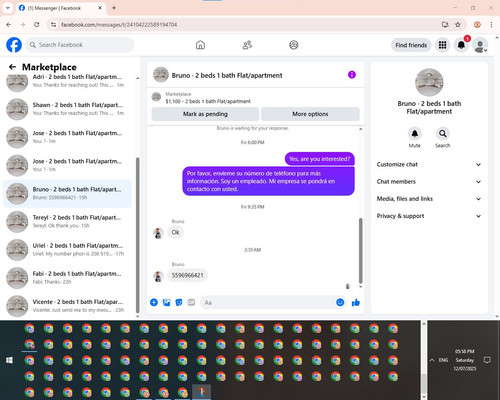Click Mark as pending button
The width and height of the screenshot is (500, 400).
pos(205,114)
